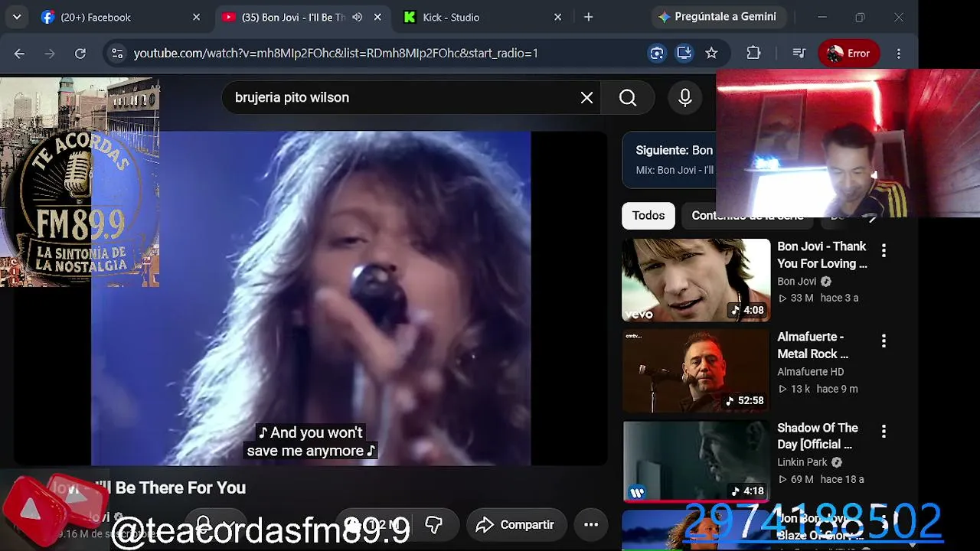980x551 pixels.
Task: Open the browser media controls icon
Action: (x=799, y=53)
